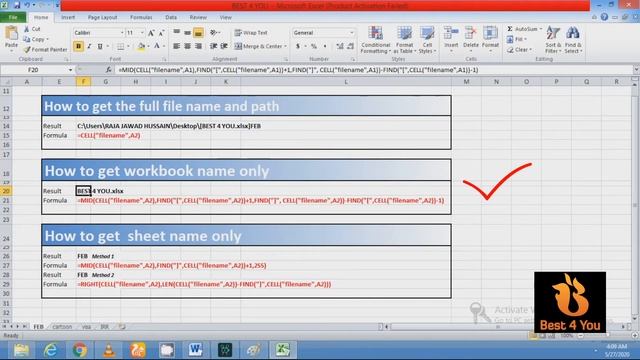Click the Name Box showing F20

(34, 70)
